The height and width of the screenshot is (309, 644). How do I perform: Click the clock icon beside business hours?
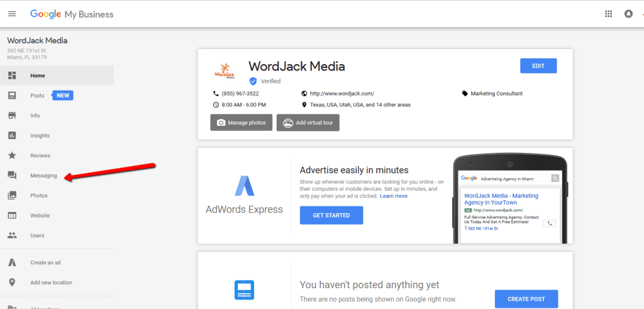(x=216, y=104)
